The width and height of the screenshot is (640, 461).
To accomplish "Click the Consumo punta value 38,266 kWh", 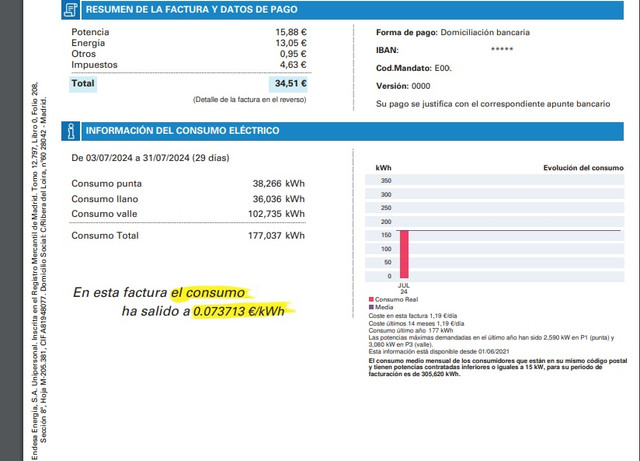I will [278, 184].
